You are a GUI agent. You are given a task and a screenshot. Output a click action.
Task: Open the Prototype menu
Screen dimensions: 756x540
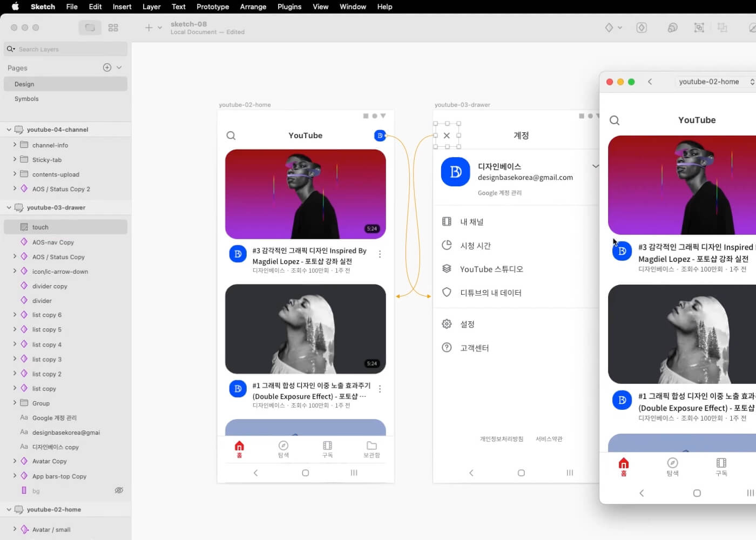tap(213, 6)
